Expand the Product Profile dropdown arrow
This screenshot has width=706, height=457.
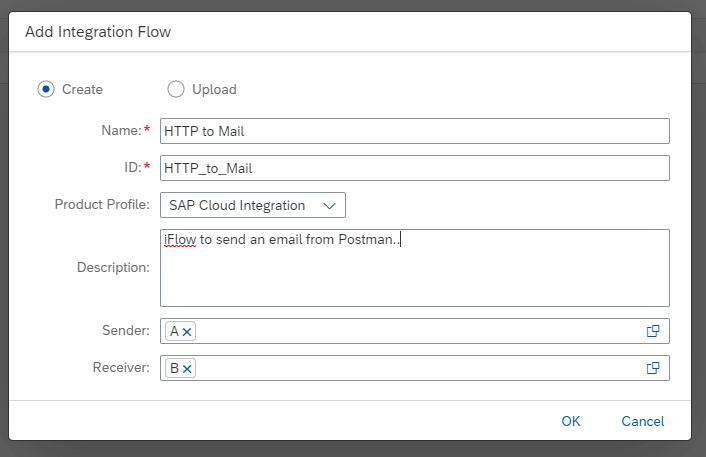click(x=330, y=205)
